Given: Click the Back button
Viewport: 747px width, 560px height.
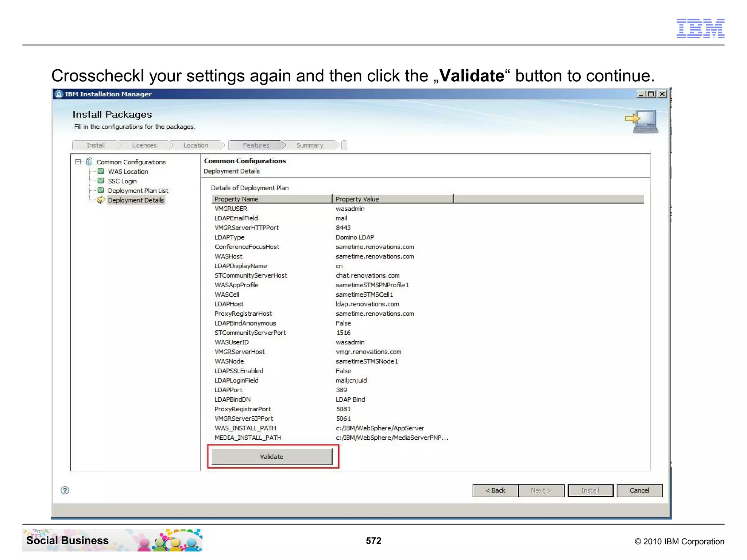Looking at the screenshot, I should pyautogui.click(x=495, y=490).
